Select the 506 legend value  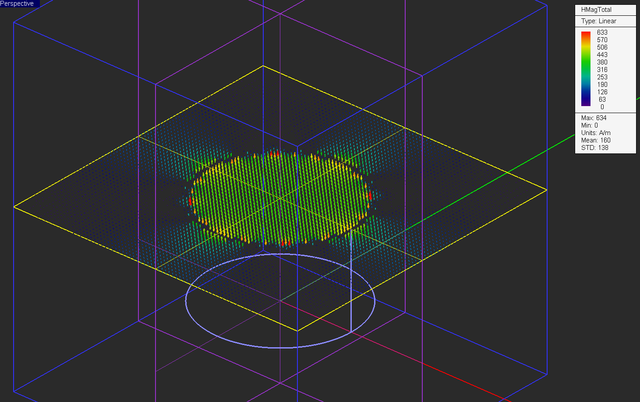[x=602, y=47]
